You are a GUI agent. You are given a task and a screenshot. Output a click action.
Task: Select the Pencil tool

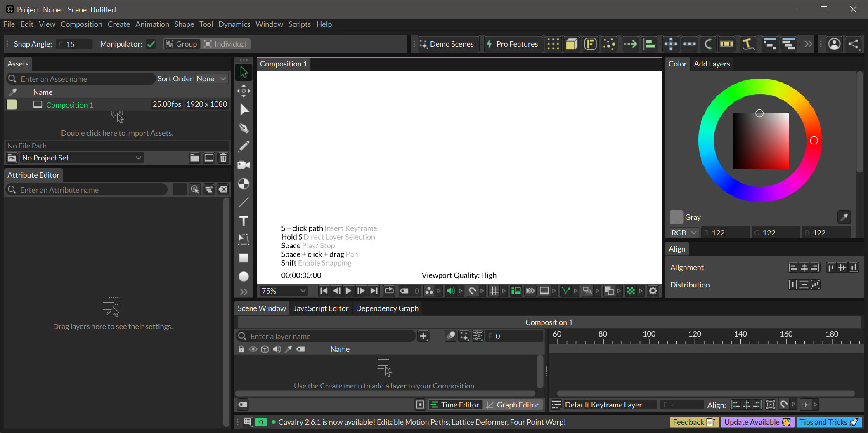click(x=244, y=146)
